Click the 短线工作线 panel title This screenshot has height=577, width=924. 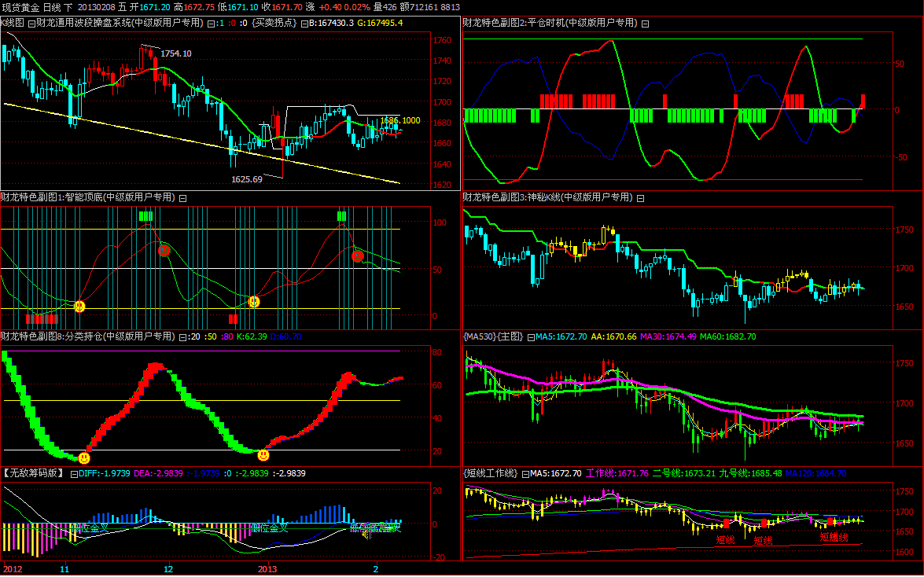491,474
